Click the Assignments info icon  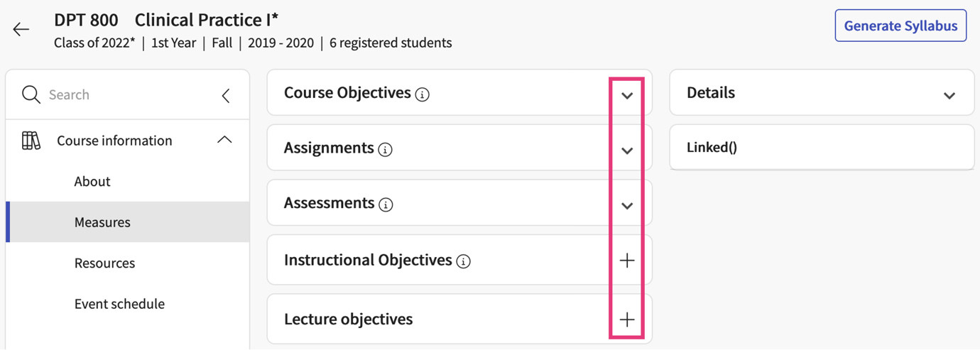coord(386,150)
